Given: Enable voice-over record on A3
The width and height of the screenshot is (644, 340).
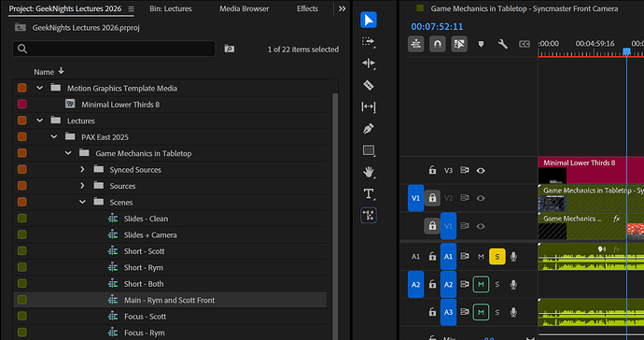Looking at the screenshot, I should tap(513, 312).
